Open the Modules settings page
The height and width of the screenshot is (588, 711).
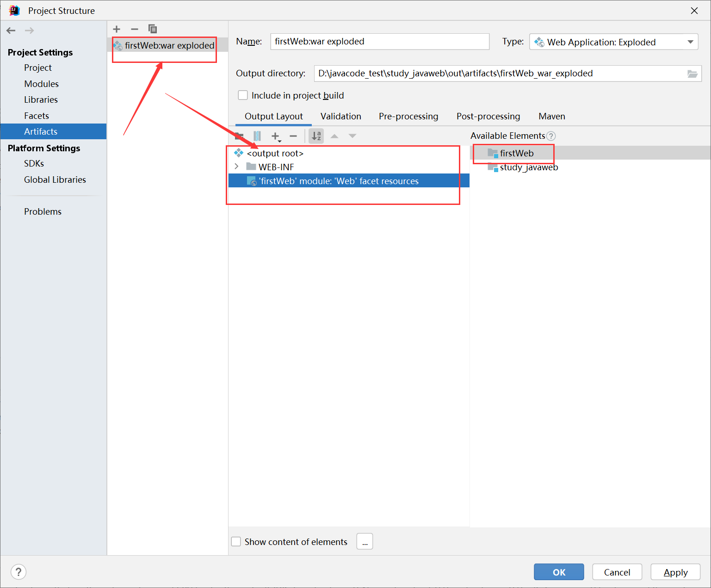click(x=42, y=84)
